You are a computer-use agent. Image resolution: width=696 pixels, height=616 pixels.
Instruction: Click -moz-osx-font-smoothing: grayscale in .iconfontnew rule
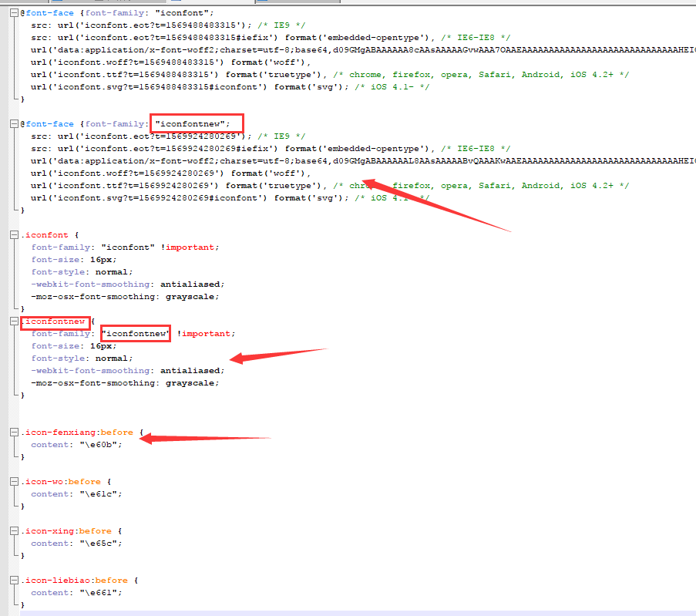pyautogui.click(x=125, y=383)
